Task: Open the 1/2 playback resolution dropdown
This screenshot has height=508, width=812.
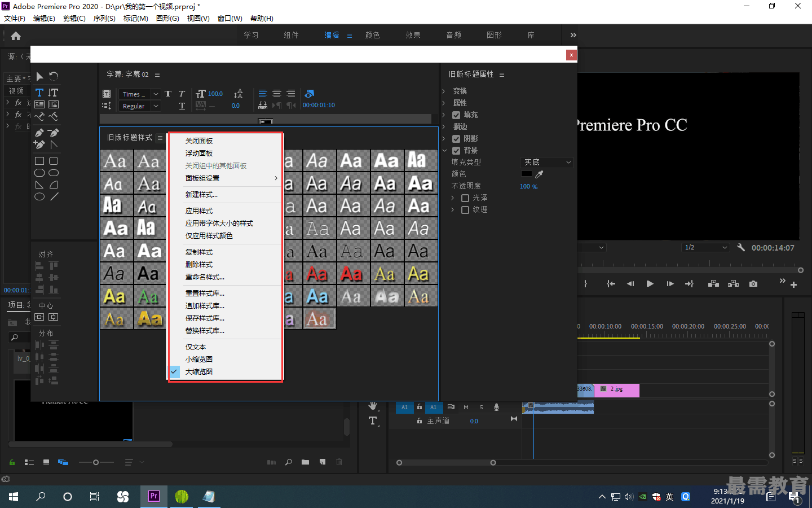Action: pyautogui.click(x=706, y=247)
